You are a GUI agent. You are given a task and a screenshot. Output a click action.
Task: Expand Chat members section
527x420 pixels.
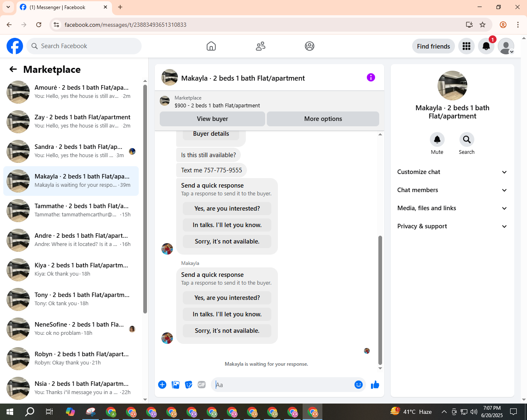(452, 190)
